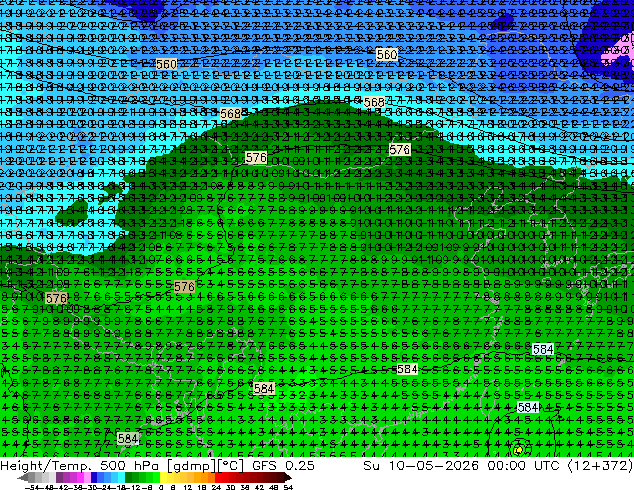Click the pink cold area on the map
Screen dimensions: 634x490
[x=619, y=52]
